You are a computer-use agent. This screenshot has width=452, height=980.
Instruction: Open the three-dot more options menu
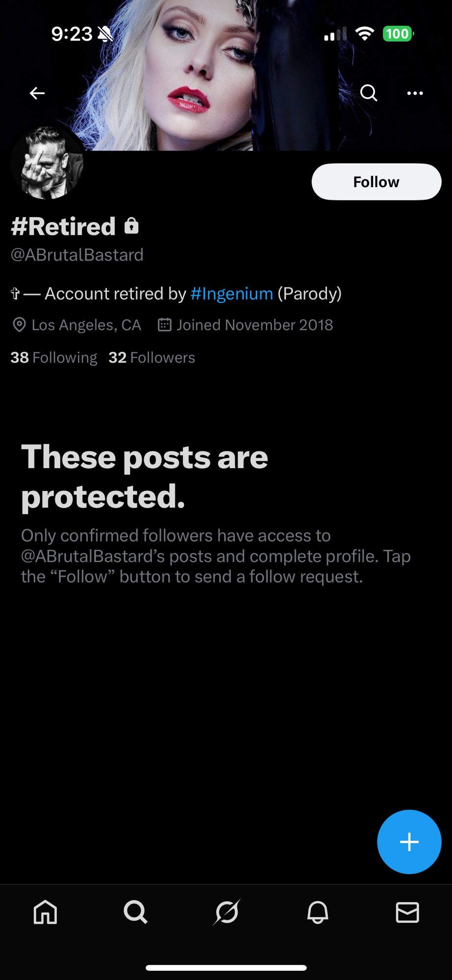(x=415, y=93)
